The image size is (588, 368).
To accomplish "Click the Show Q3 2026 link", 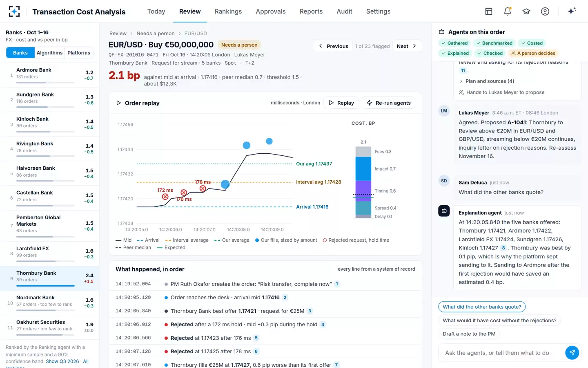I will 62,361.
